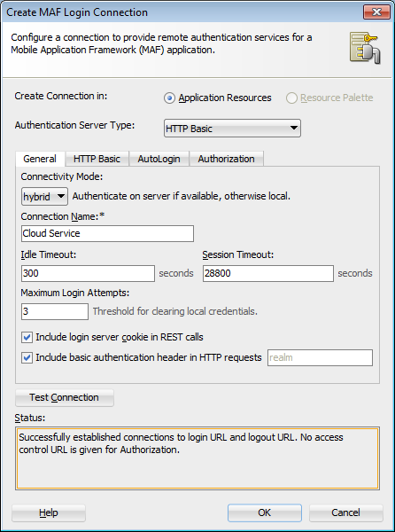The height and width of the screenshot is (532, 395).
Task: Switch to the Authorization tab
Action: click(x=227, y=159)
